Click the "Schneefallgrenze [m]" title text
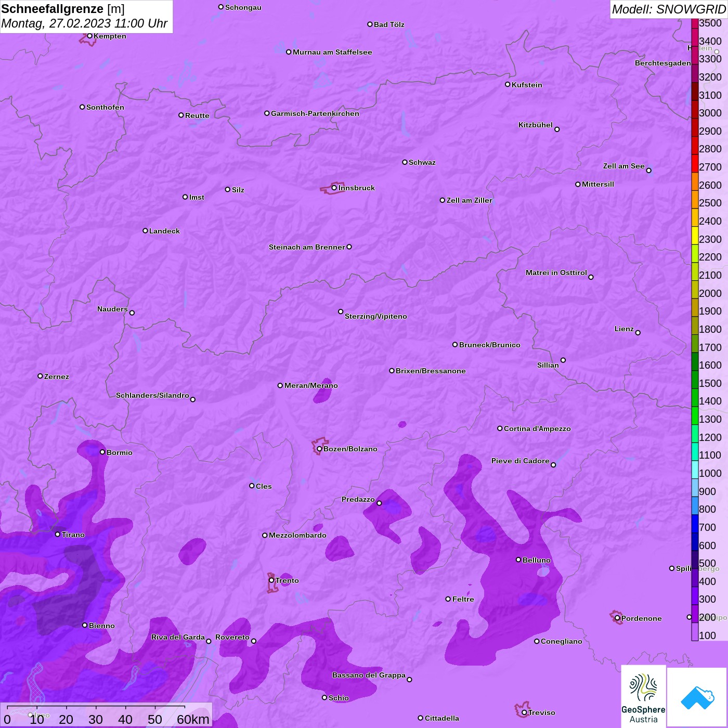Screen dimensions: 728x728 pyautogui.click(x=63, y=9)
